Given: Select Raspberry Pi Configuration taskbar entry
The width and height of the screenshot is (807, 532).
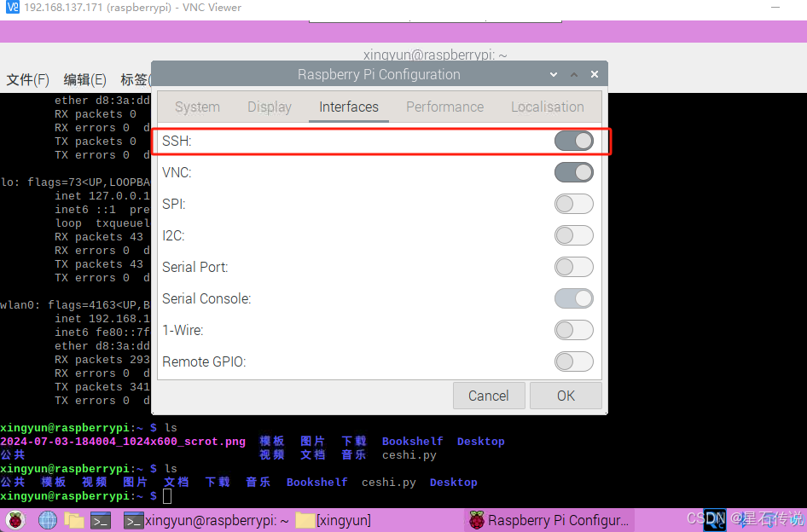Looking at the screenshot, I should (549, 521).
